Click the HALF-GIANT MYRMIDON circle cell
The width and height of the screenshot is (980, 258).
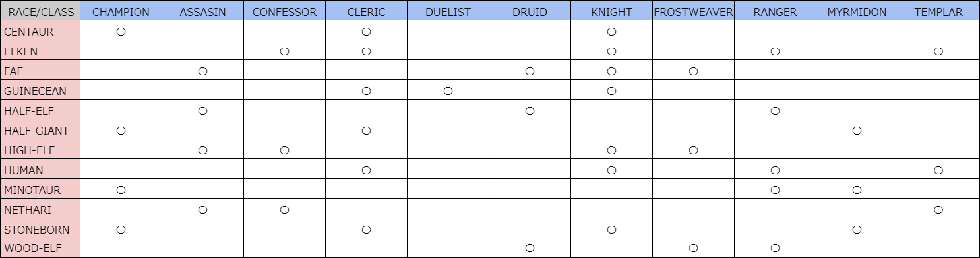click(857, 131)
